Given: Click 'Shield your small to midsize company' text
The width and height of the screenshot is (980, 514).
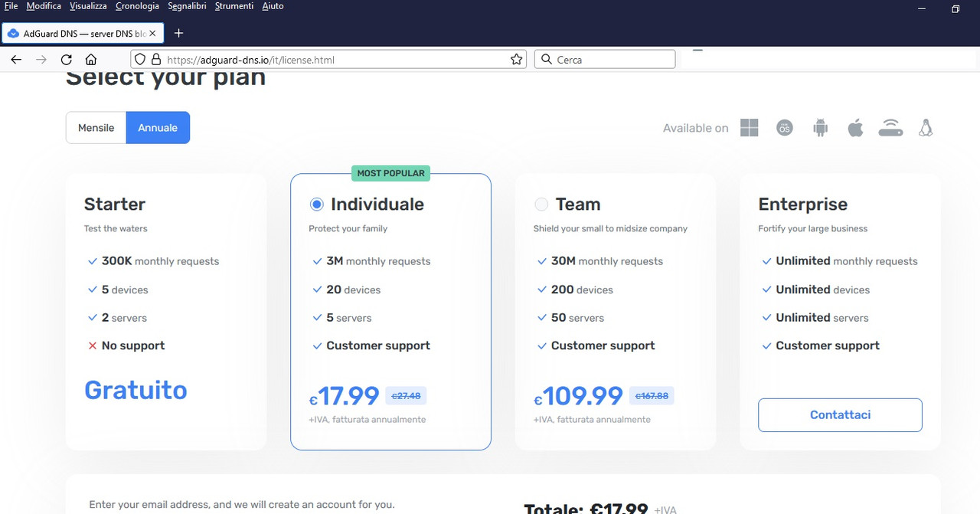Looking at the screenshot, I should 610,228.
